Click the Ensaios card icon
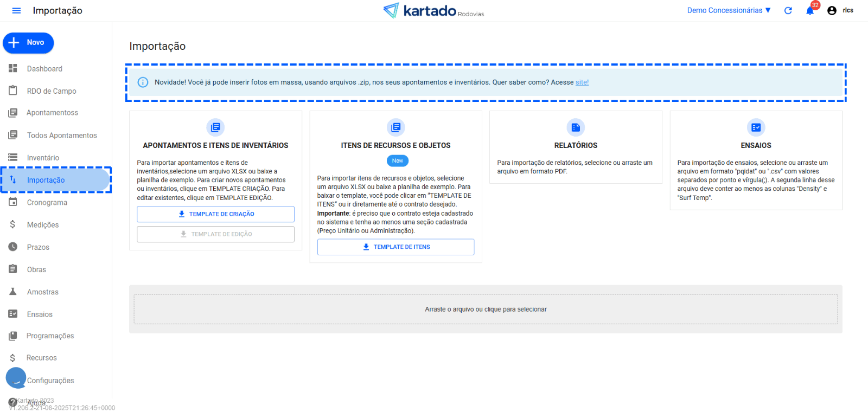The width and height of the screenshot is (868, 419). tap(756, 127)
